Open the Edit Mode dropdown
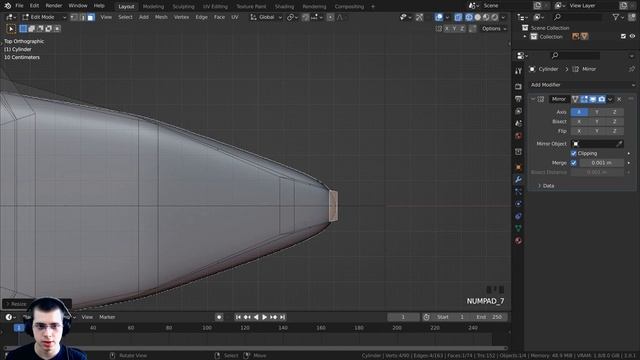640x360 pixels. click(x=44, y=17)
